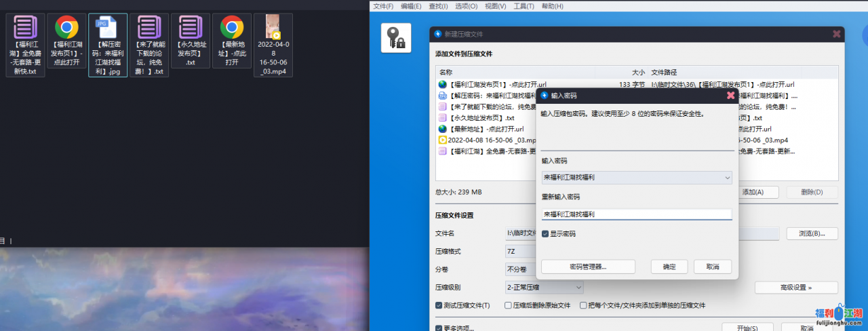
Task: Close the 输入密码 dialog with X
Action: 730,96
